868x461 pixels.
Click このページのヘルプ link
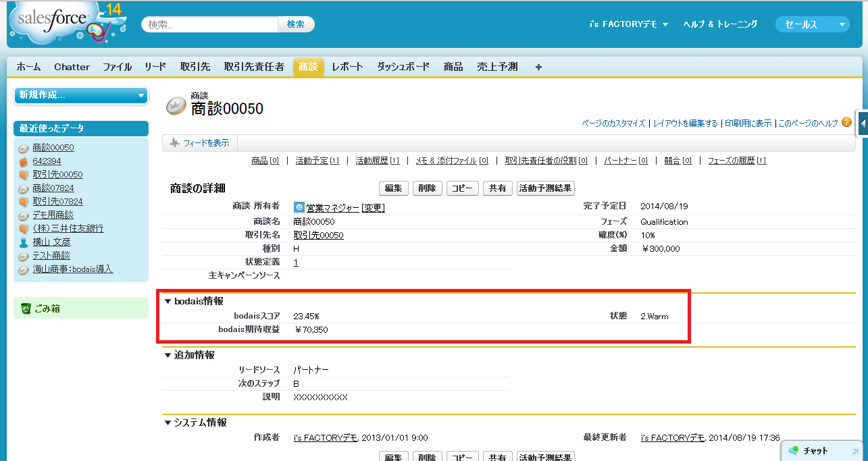pos(808,124)
